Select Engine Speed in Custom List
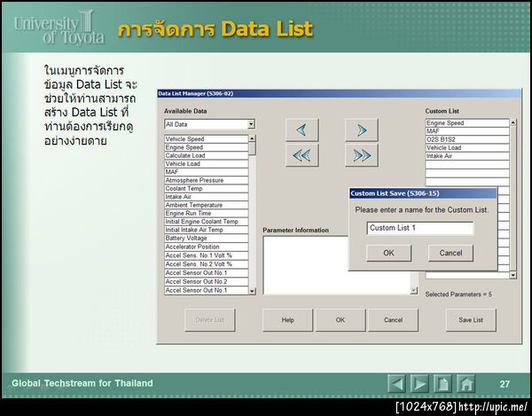This screenshot has width=532, height=416. (x=467, y=123)
